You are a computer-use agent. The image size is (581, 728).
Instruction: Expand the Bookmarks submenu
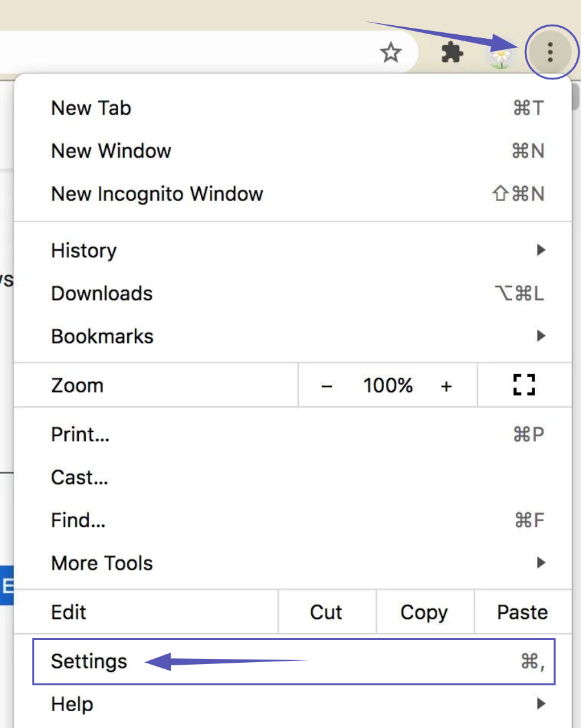290,336
